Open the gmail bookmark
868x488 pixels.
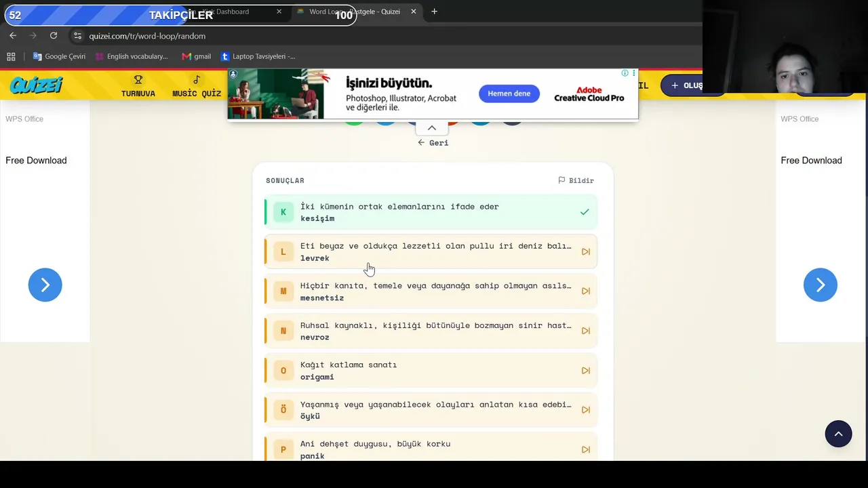point(197,56)
